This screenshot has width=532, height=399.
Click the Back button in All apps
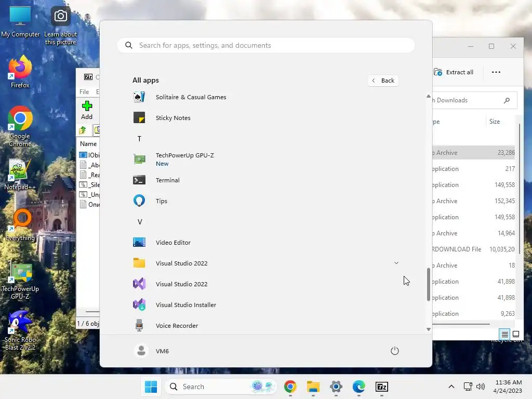pyautogui.click(x=383, y=81)
